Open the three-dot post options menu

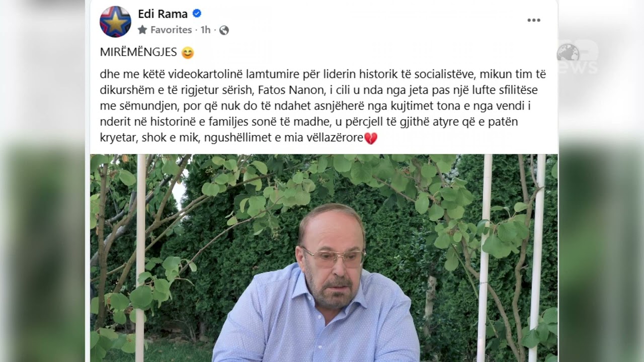(534, 20)
